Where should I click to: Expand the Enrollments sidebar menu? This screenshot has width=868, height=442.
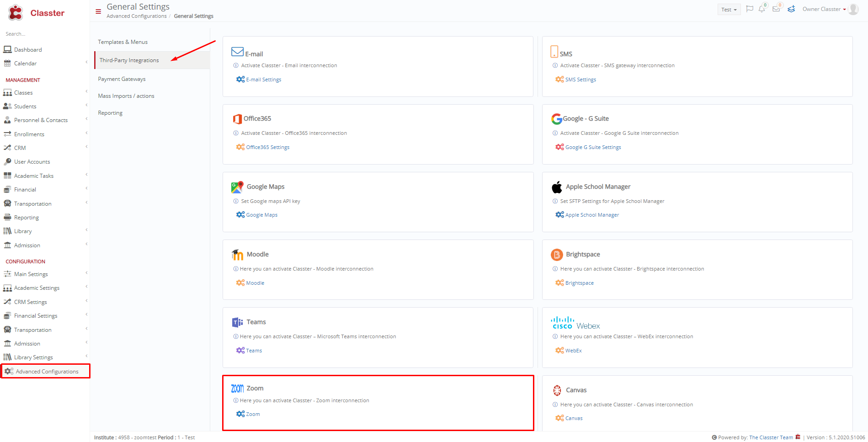coord(86,133)
